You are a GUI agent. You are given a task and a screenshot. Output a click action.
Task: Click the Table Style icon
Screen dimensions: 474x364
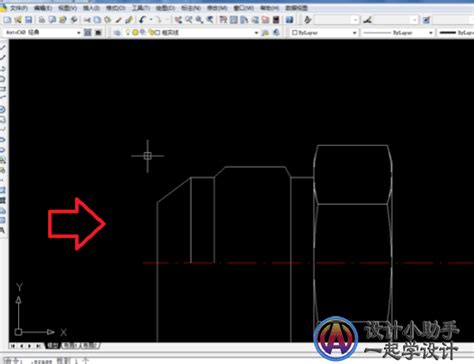tap(426, 20)
